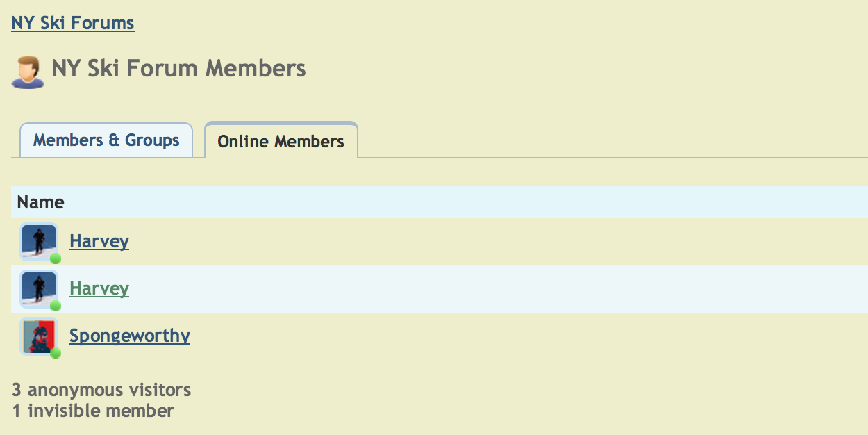Click the NY Ski Forum Members heading
868x435 pixels.
pos(178,69)
